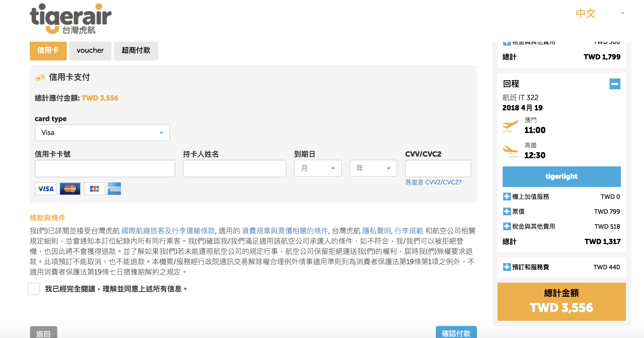Switch to the voucher tab

click(90, 50)
